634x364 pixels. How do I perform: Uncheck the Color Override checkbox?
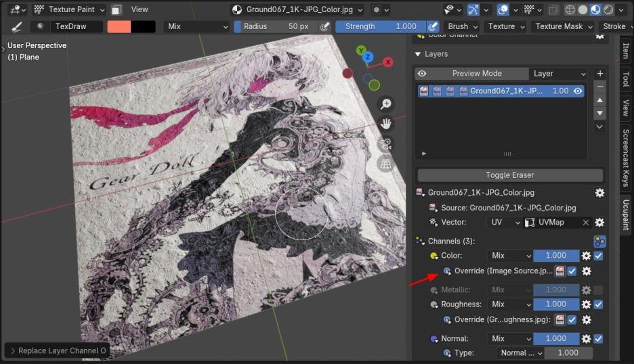tap(572, 271)
